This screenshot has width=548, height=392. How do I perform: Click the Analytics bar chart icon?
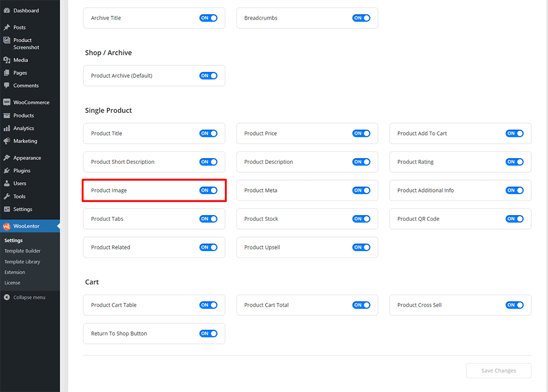pos(7,128)
